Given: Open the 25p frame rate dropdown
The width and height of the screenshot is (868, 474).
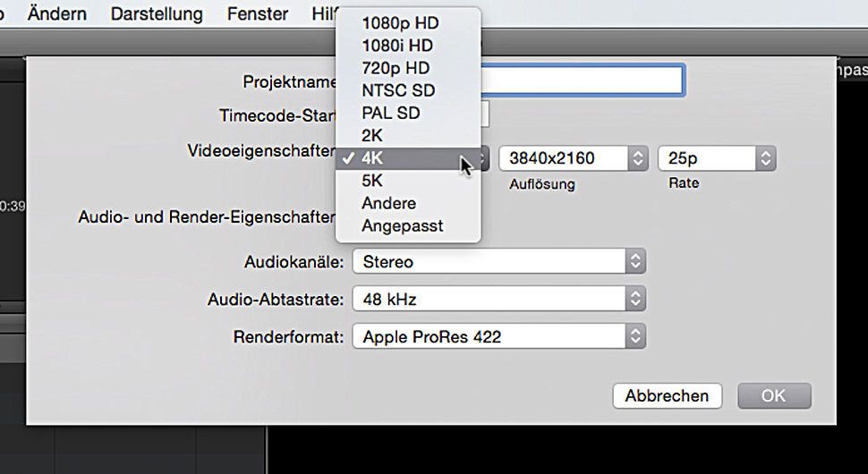Looking at the screenshot, I should [x=716, y=159].
